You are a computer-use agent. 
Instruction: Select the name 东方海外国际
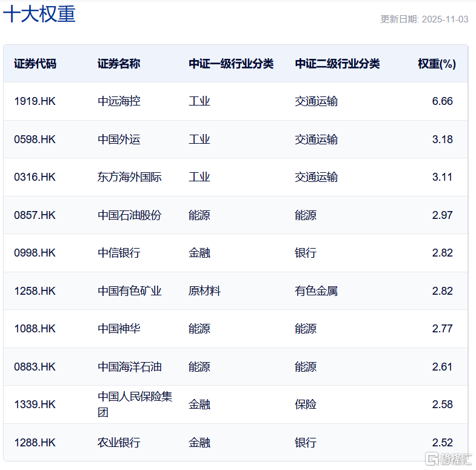point(130,177)
